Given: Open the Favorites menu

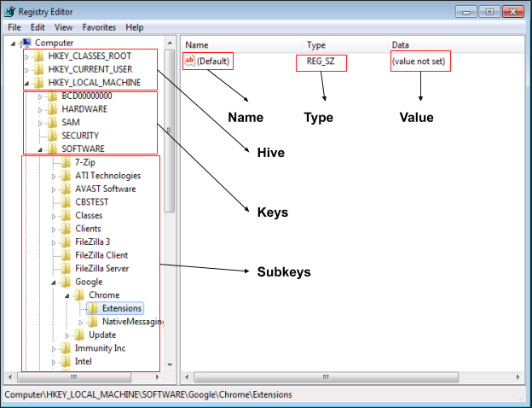Looking at the screenshot, I should pos(99,27).
